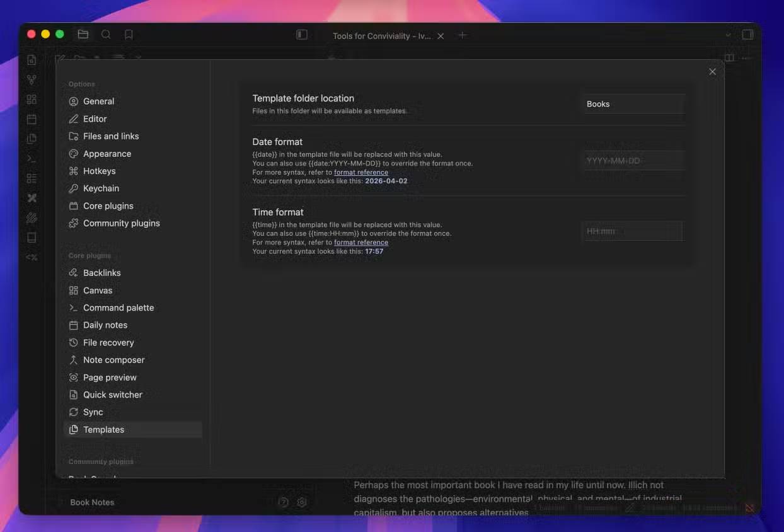784x532 pixels.
Task: Click the Date format input field
Action: click(633, 161)
